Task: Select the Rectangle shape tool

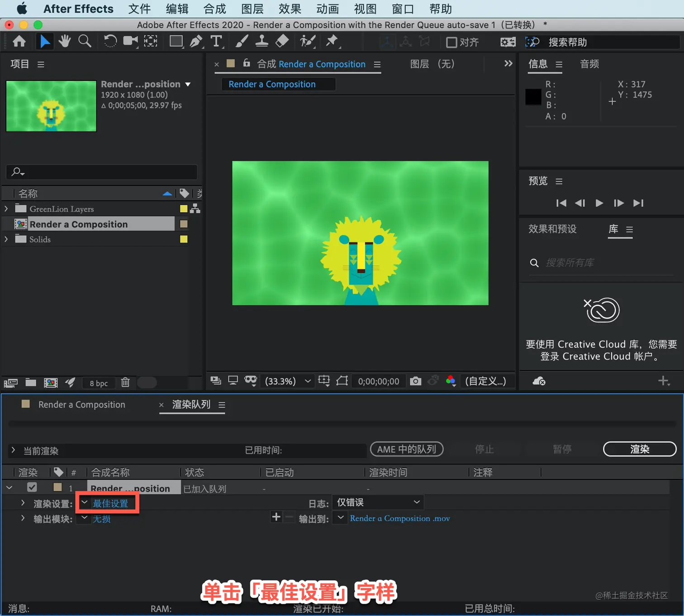Action: click(x=176, y=42)
